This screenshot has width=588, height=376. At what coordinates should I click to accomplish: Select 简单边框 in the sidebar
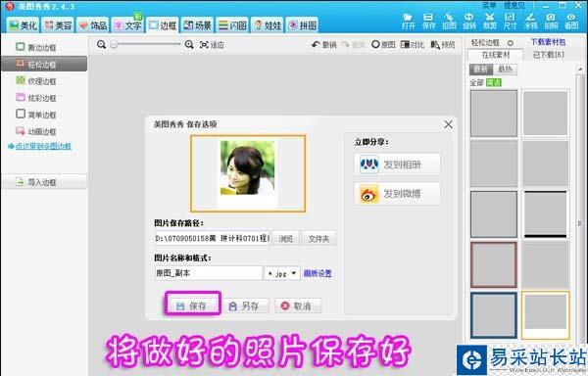(36, 115)
